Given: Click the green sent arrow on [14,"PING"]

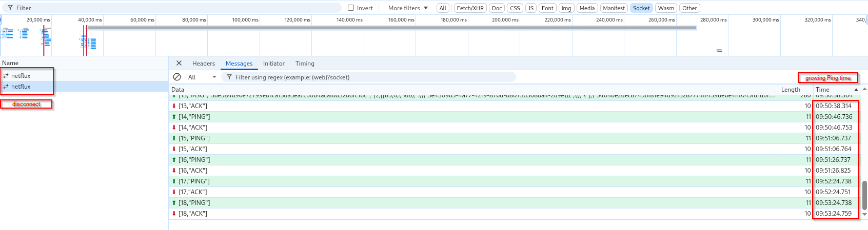Looking at the screenshot, I should coord(174,117).
